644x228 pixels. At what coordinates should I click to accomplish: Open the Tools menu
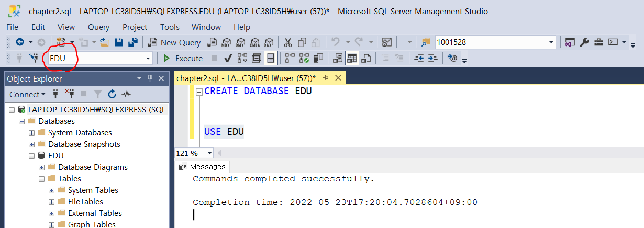(170, 27)
